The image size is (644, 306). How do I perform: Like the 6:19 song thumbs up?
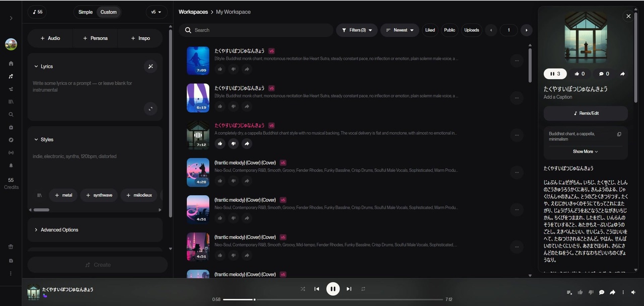click(220, 106)
